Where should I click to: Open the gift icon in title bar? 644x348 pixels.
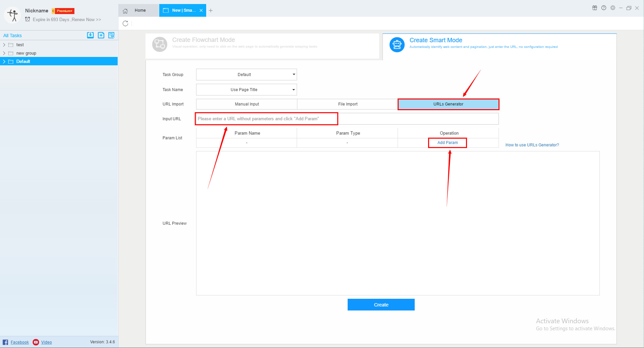point(595,8)
